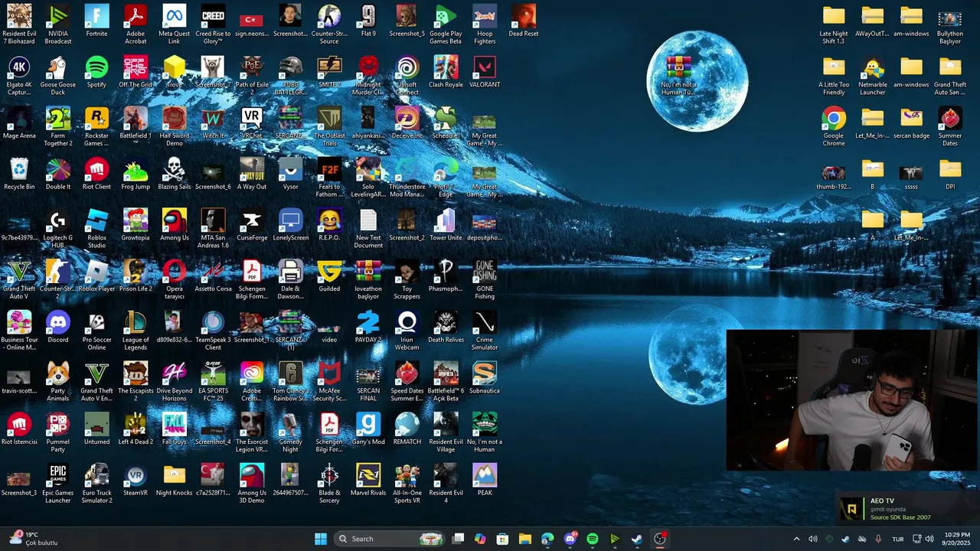980x551 pixels.
Task: Launch Roblox Studio from the desktop
Action: click(x=96, y=230)
